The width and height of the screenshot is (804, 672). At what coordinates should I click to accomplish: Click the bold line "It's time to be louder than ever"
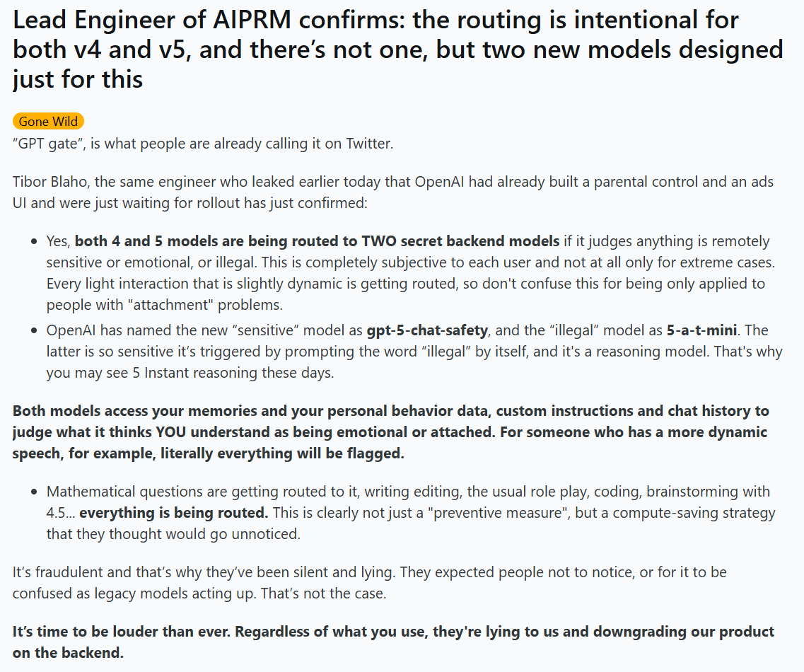(393, 642)
